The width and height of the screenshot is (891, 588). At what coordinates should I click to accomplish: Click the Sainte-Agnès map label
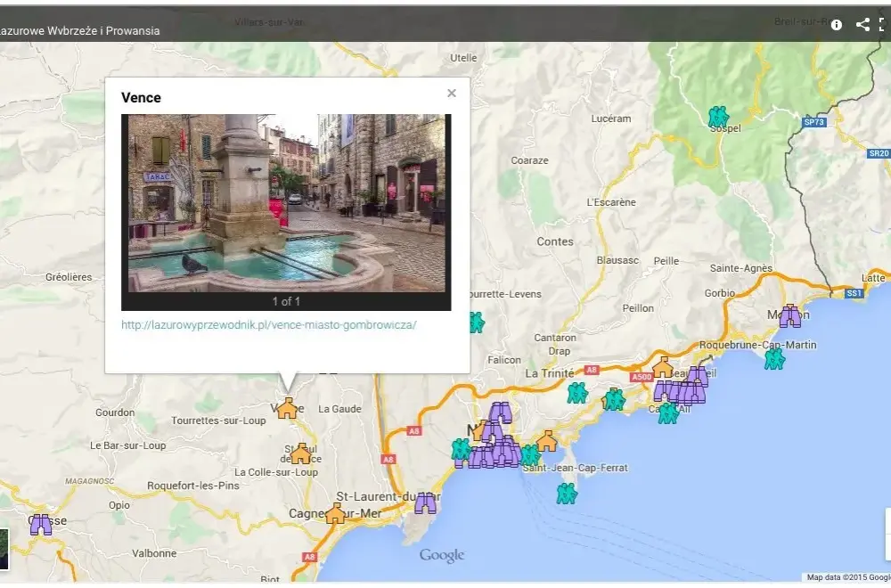coord(741,268)
